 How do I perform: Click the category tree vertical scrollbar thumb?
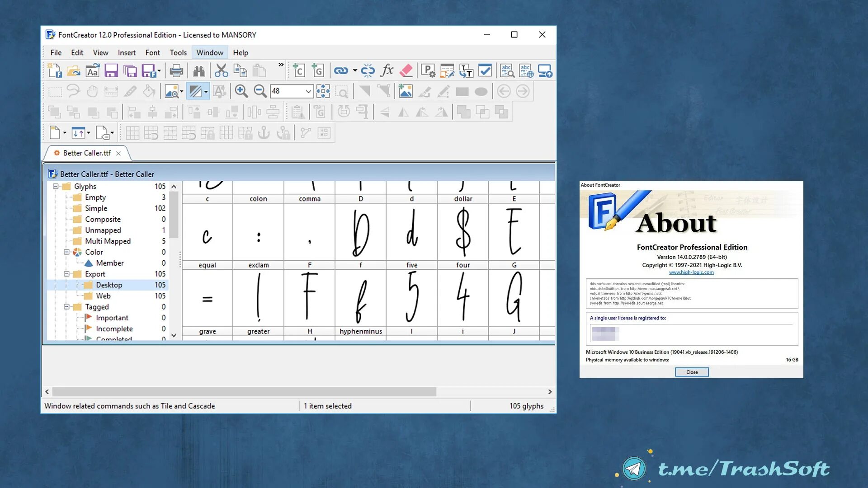pyautogui.click(x=174, y=215)
